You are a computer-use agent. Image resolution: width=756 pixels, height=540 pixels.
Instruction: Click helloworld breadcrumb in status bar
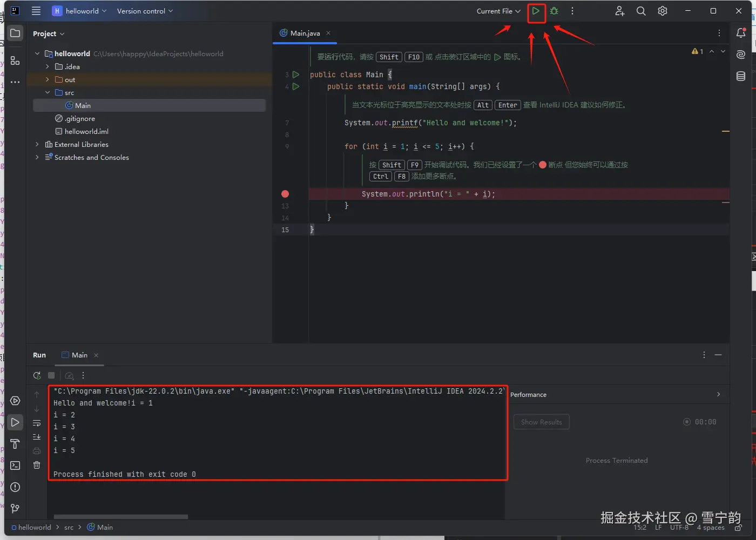click(31, 527)
